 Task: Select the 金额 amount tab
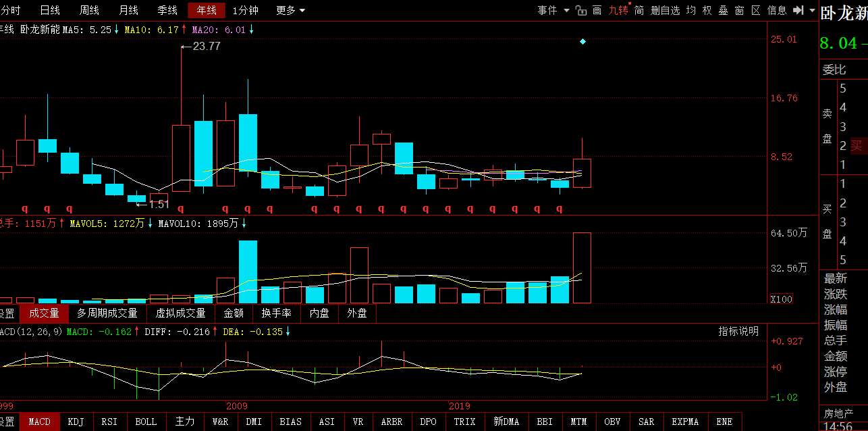click(234, 313)
